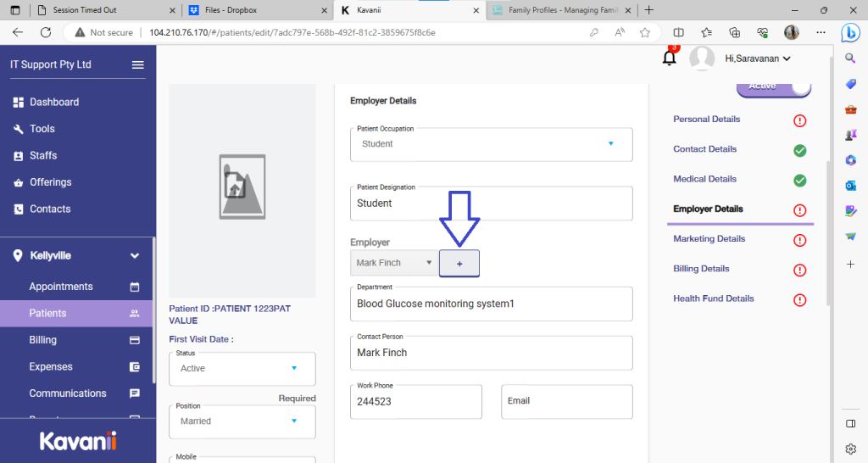Open the Tools sidebar item

coord(42,129)
